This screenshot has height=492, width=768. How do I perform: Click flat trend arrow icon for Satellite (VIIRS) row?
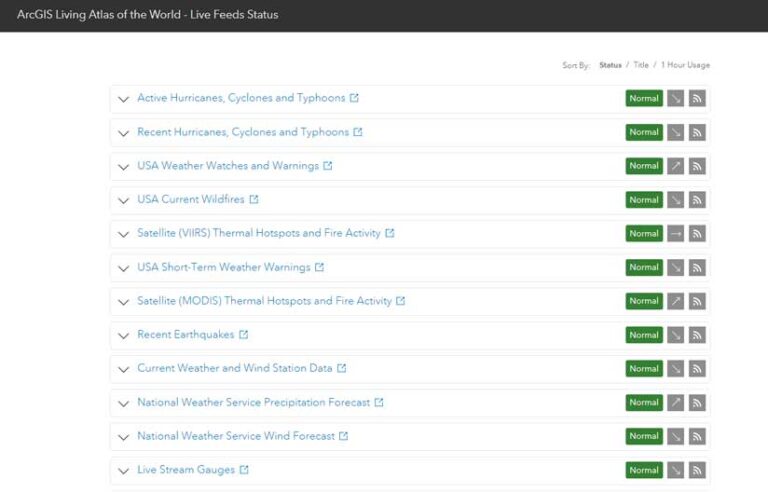coord(675,234)
